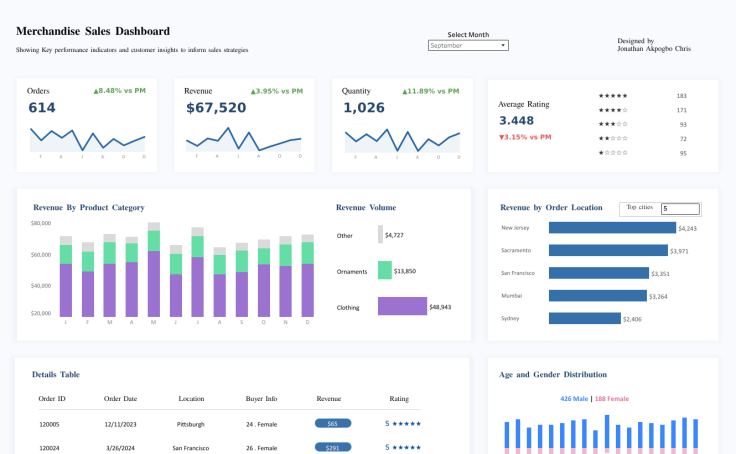Click star rating for order 120005
This screenshot has height=454, width=736.
(x=405, y=423)
